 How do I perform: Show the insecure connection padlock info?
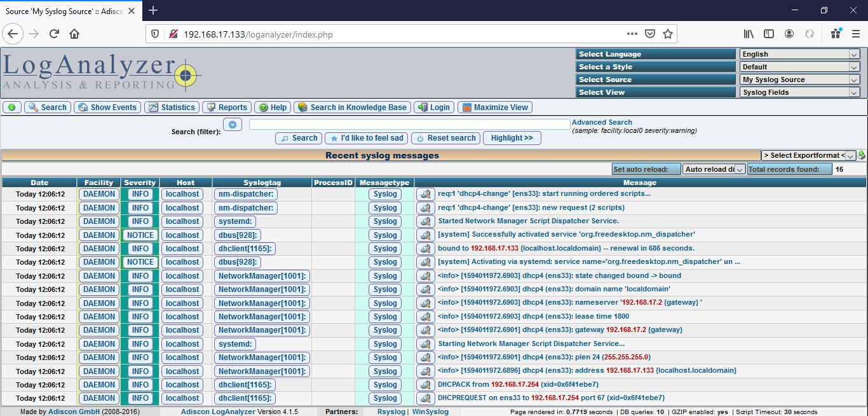pos(173,34)
